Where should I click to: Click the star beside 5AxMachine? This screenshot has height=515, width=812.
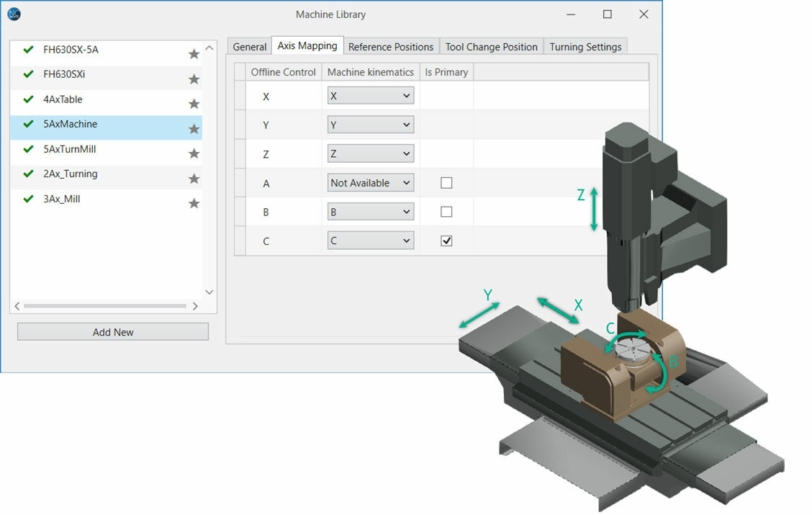click(194, 129)
